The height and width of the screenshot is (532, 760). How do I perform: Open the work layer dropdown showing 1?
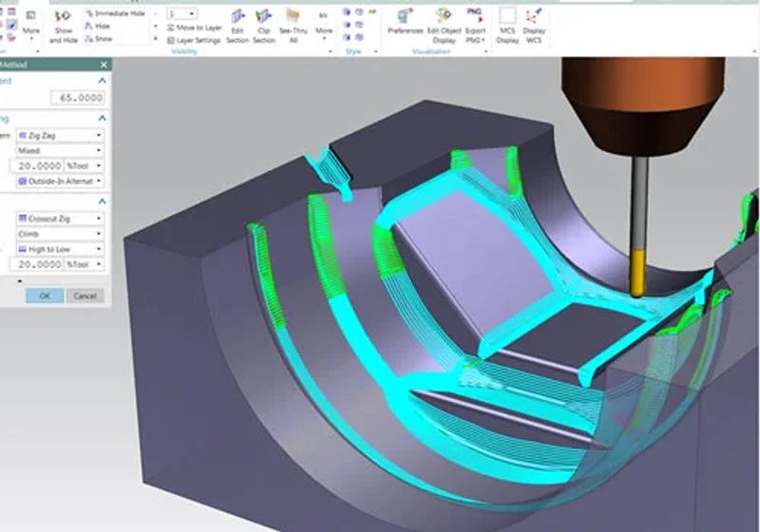[181, 13]
